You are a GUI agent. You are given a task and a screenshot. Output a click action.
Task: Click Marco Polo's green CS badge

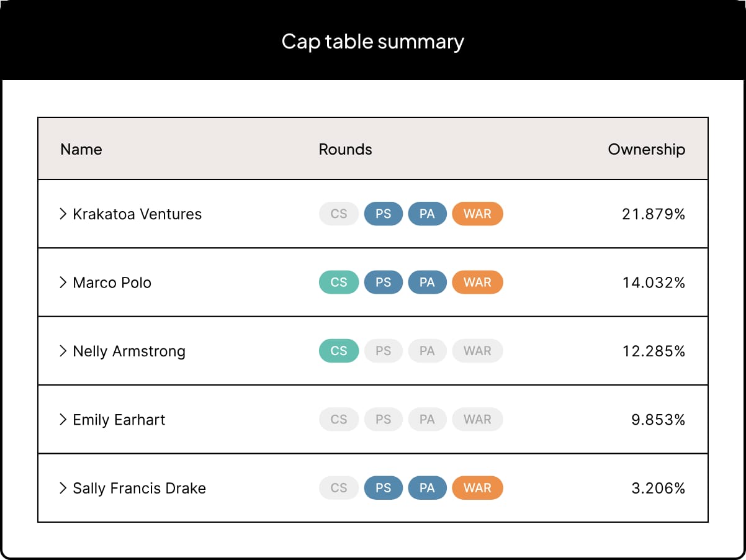tap(339, 282)
